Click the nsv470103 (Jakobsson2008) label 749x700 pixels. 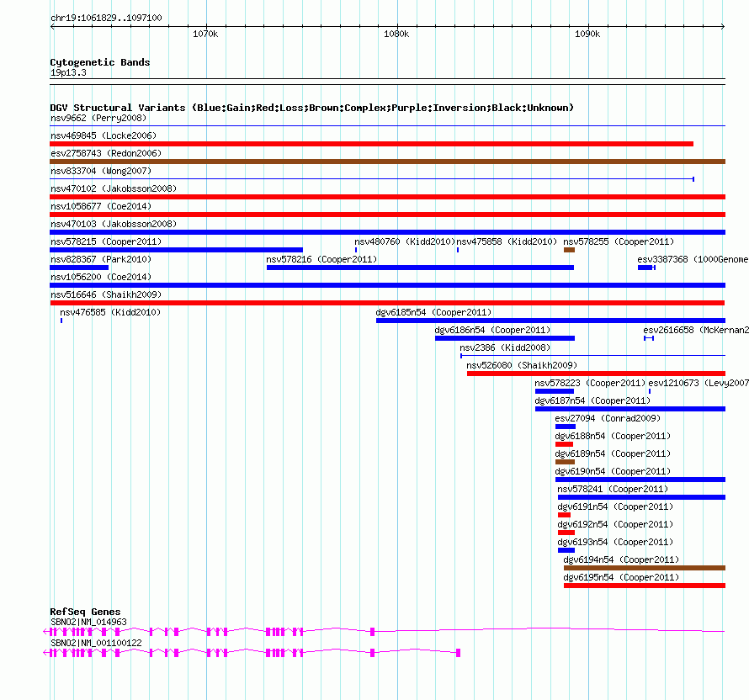114,224
